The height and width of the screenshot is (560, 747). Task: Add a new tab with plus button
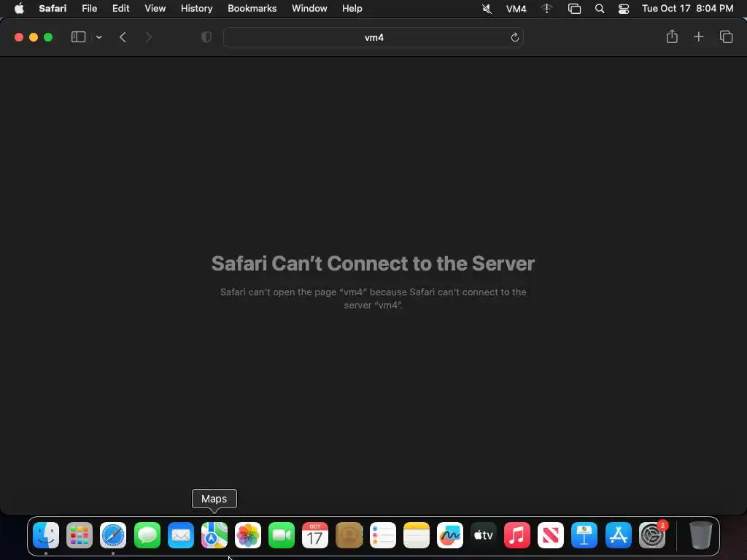coord(698,36)
